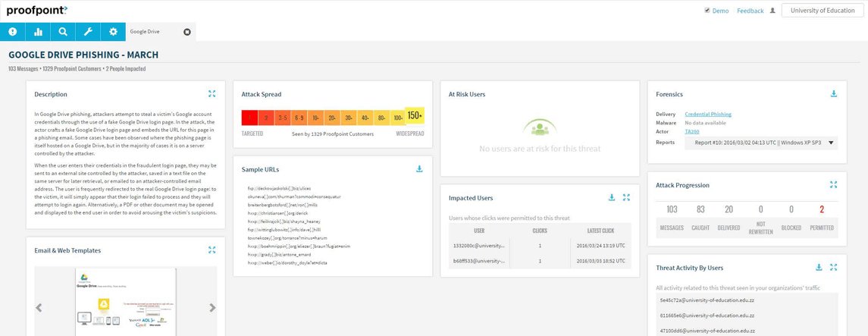Image resolution: width=868 pixels, height=336 pixels.
Task: Click the 0 NOT REWRITTEN count
Action: [760, 209]
